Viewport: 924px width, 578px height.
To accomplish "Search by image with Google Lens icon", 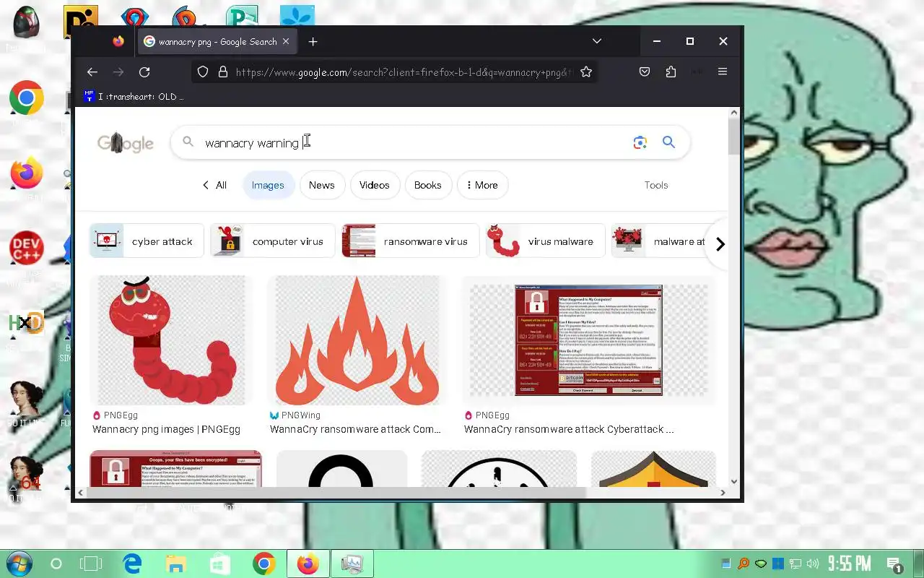I will pyautogui.click(x=640, y=142).
